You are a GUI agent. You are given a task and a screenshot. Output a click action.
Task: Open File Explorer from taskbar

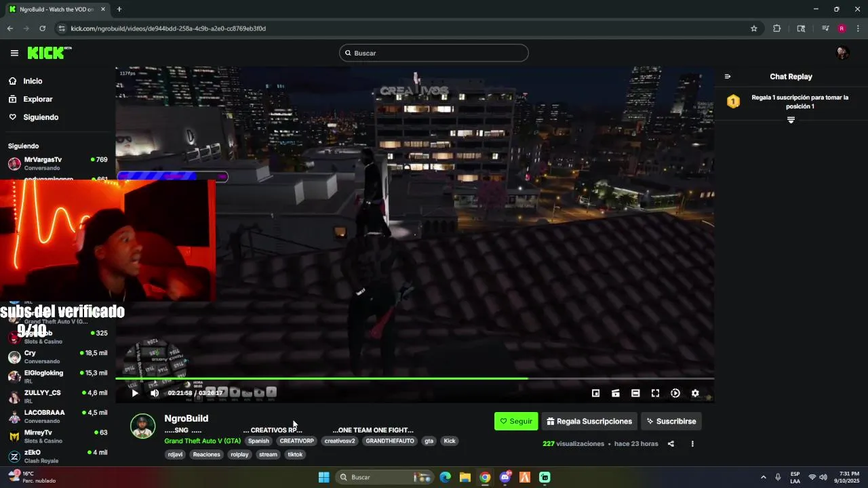(465, 477)
